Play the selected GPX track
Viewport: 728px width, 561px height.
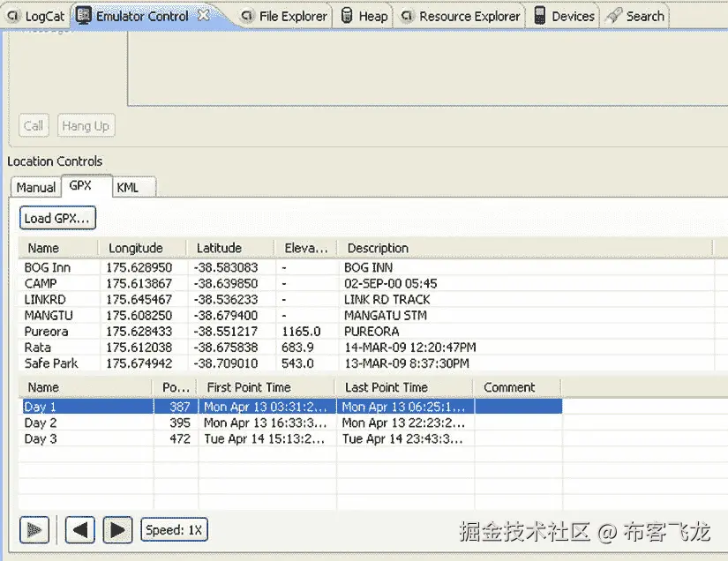pos(34,529)
